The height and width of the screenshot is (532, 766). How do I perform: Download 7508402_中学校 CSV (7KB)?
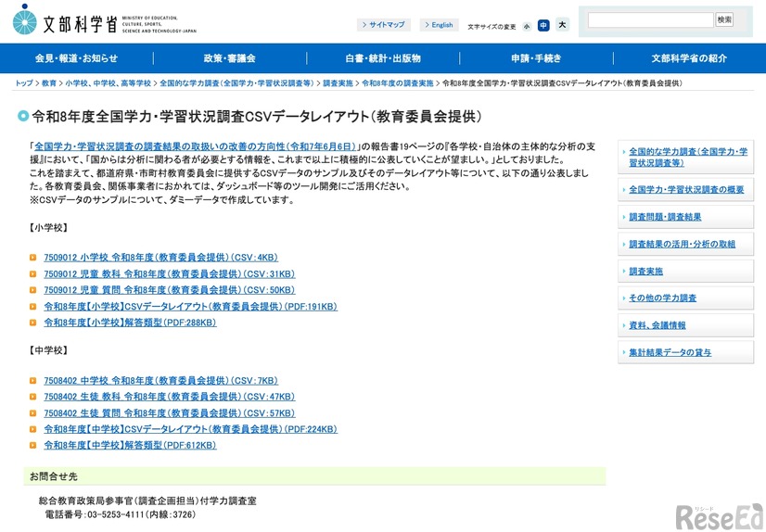coord(160,380)
